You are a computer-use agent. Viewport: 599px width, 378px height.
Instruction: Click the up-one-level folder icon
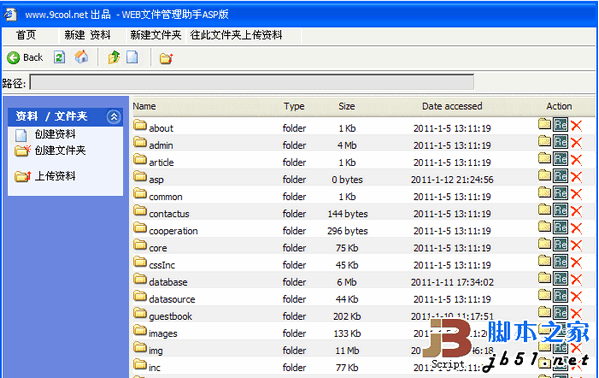(x=114, y=57)
